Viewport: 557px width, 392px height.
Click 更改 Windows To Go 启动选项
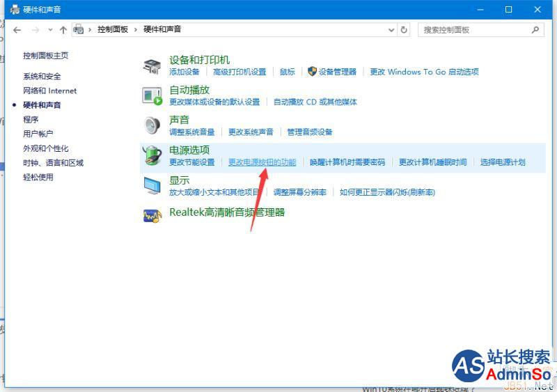pyautogui.click(x=424, y=72)
